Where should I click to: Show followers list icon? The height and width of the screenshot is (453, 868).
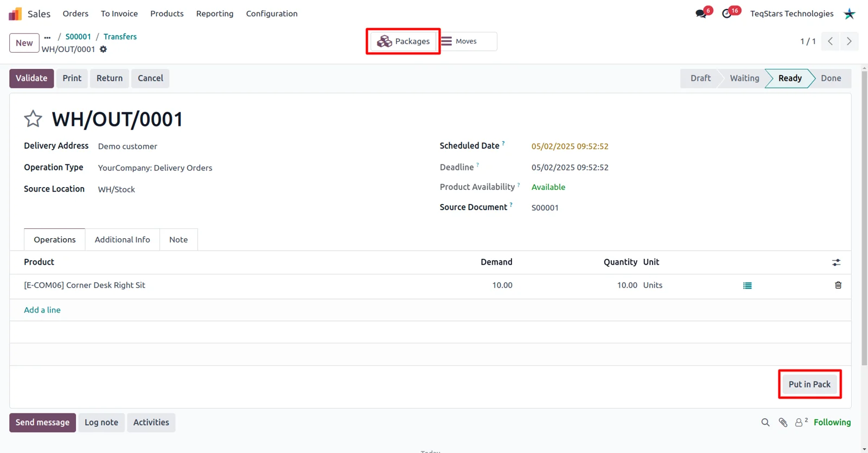pyautogui.click(x=801, y=422)
